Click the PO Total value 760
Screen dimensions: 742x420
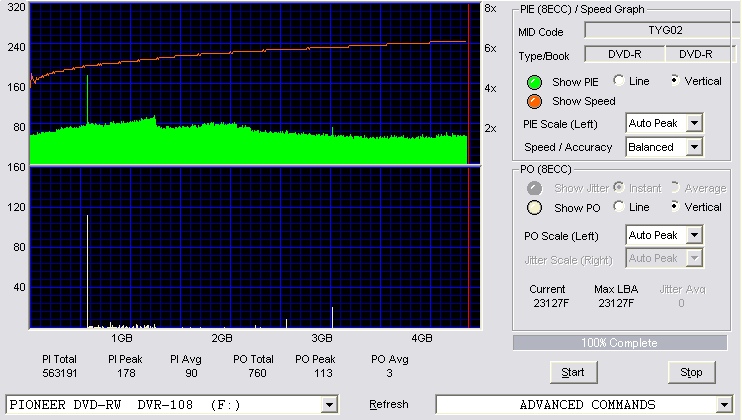point(257,373)
